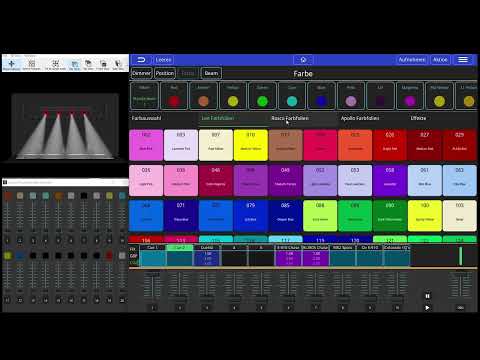Pause playback with the pause icon
The width and height of the screenshot is (480, 360).
(x=427, y=296)
